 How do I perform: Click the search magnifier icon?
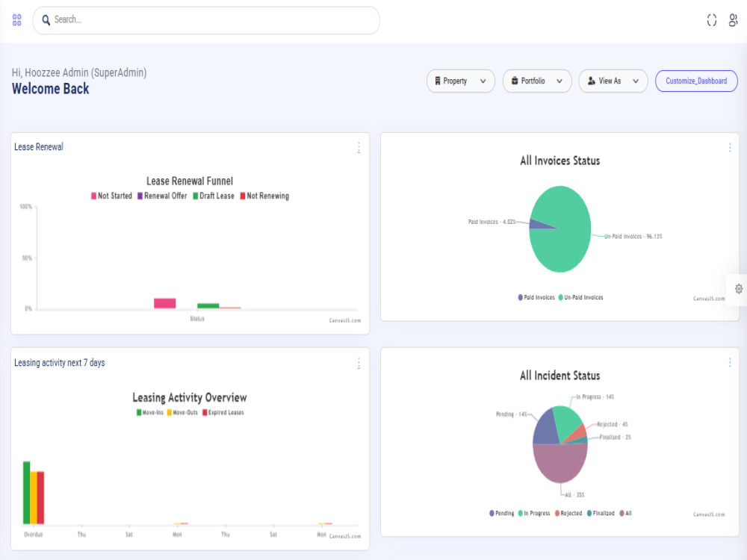46,19
